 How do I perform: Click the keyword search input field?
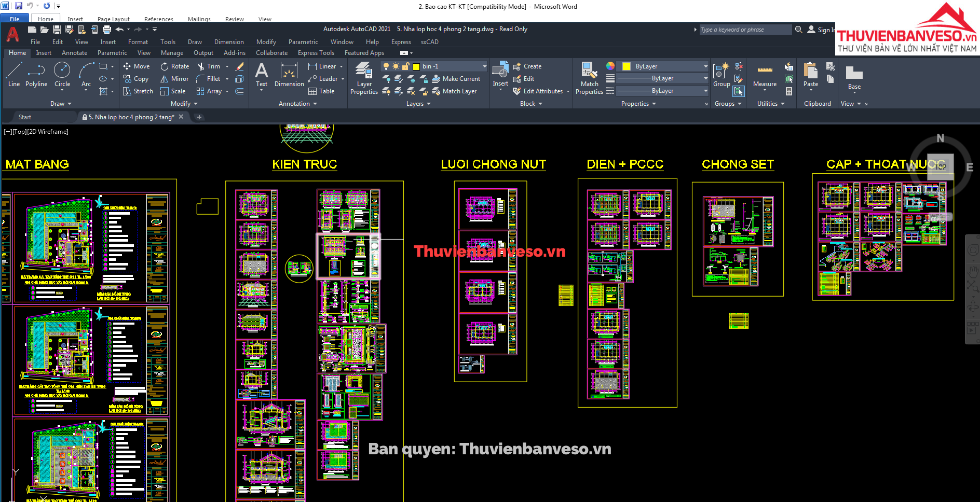(745, 30)
